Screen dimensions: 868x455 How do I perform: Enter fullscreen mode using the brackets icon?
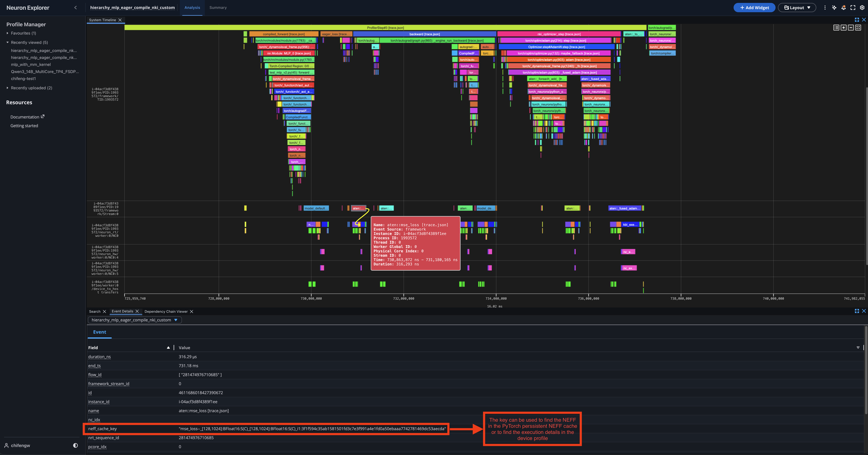[853, 7]
